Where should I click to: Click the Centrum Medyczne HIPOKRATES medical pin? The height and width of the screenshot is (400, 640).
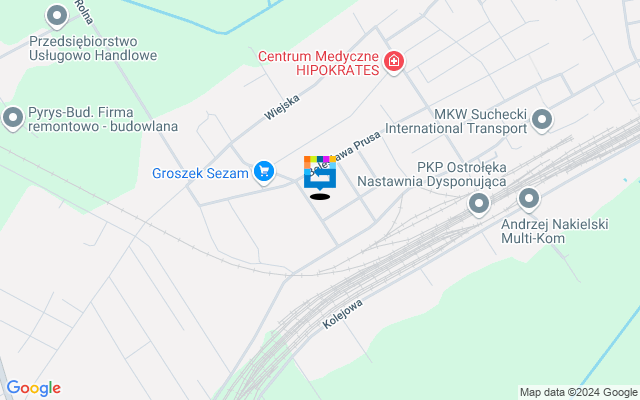[394, 63]
